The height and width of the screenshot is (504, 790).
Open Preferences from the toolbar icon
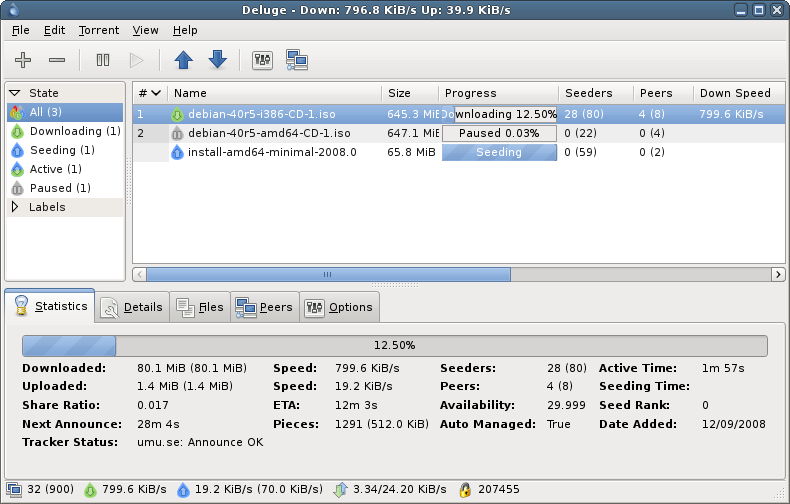tap(262, 60)
